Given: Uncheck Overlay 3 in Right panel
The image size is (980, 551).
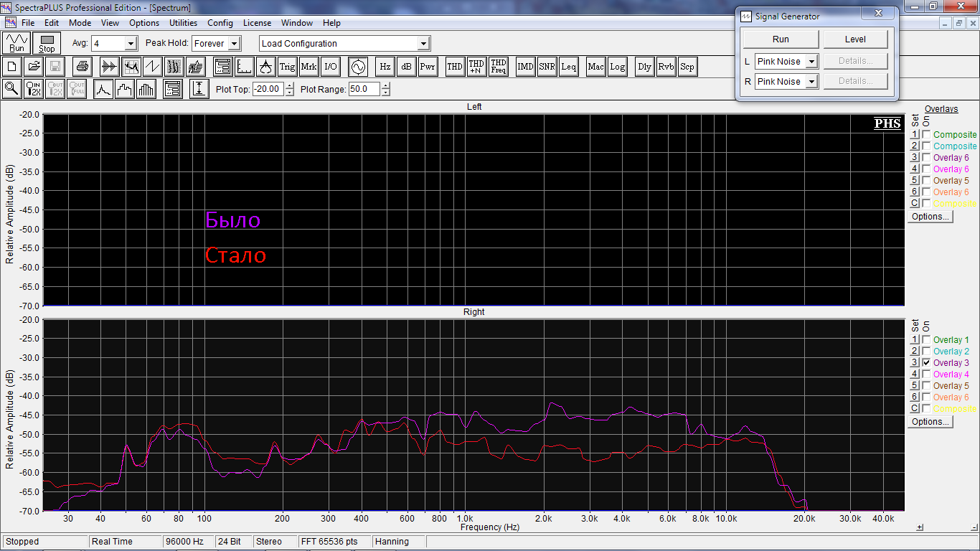Looking at the screenshot, I should (x=926, y=363).
